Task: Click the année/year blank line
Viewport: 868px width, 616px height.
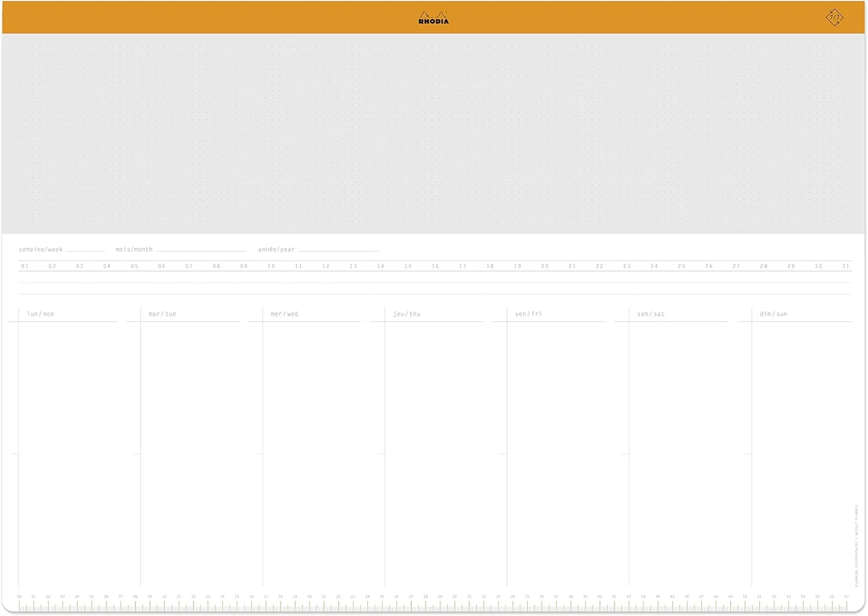Action: click(339, 250)
